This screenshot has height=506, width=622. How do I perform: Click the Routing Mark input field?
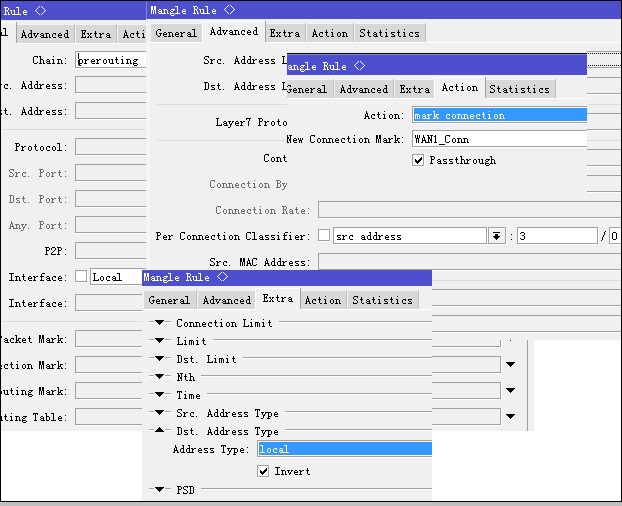(x=109, y=391)
